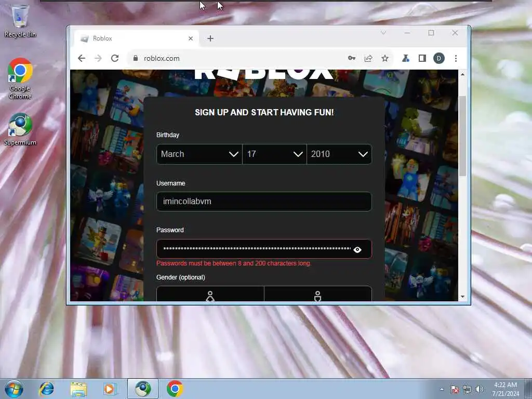Open saved passwords key icon
Image resolution: width=532 pixels, height=399 pixels.
(x=352, y=58)
